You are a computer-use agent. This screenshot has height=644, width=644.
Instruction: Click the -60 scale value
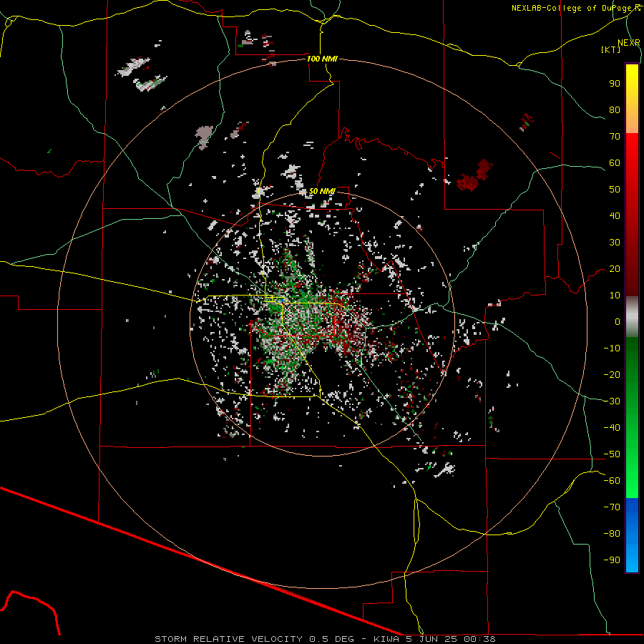(x=612, y=481)
